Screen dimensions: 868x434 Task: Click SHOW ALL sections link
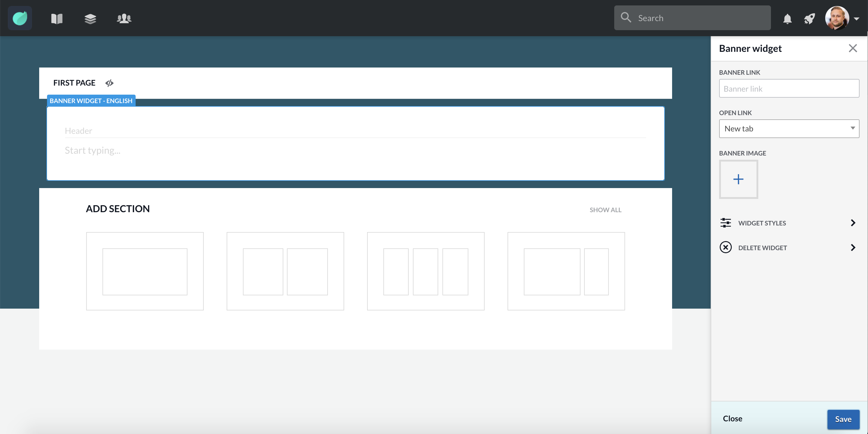coord(605,210)
